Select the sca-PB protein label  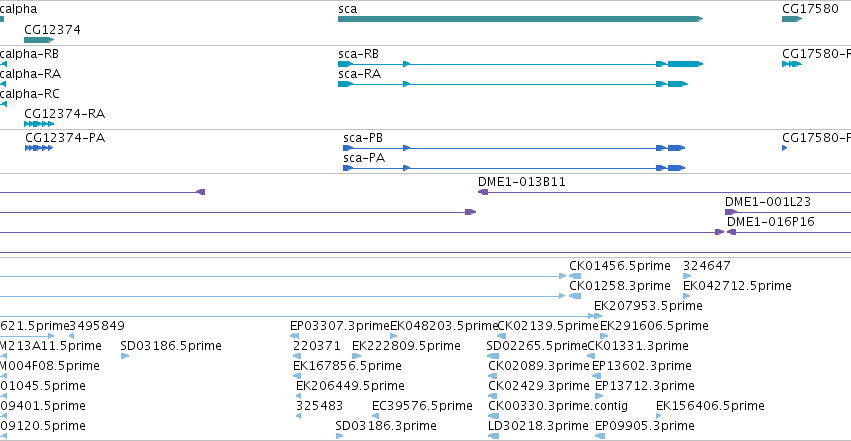[x=363, y=138]
